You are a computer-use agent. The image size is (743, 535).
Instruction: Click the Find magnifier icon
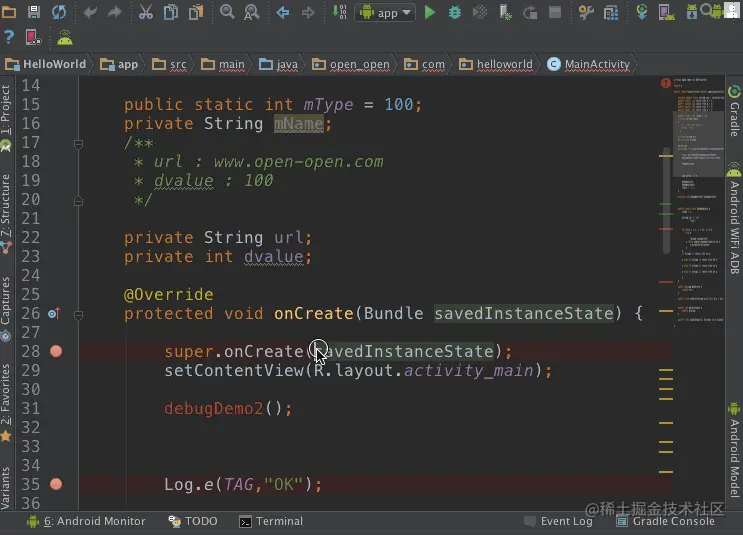coord(227,12)
